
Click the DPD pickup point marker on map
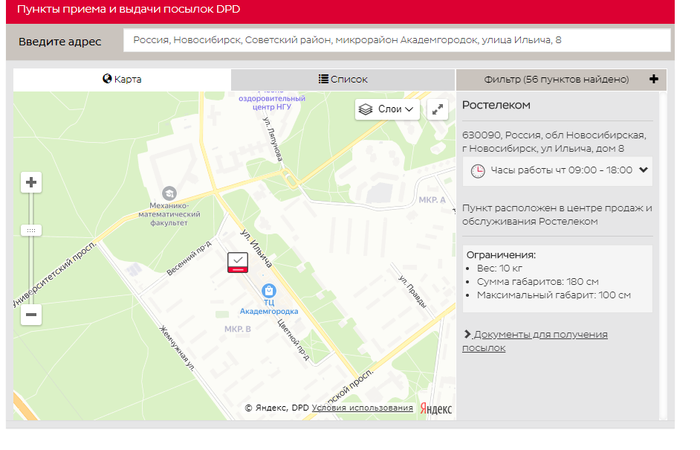click(x=238, y=263)
